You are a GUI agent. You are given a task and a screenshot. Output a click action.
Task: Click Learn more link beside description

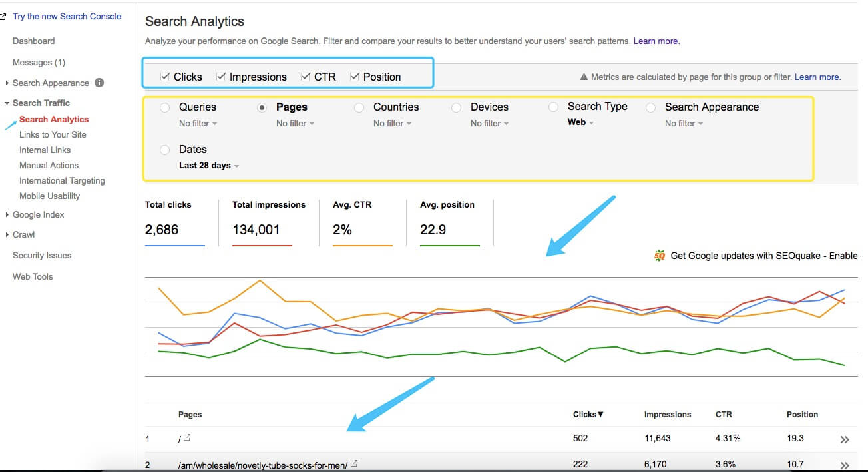tap(656, 41)
